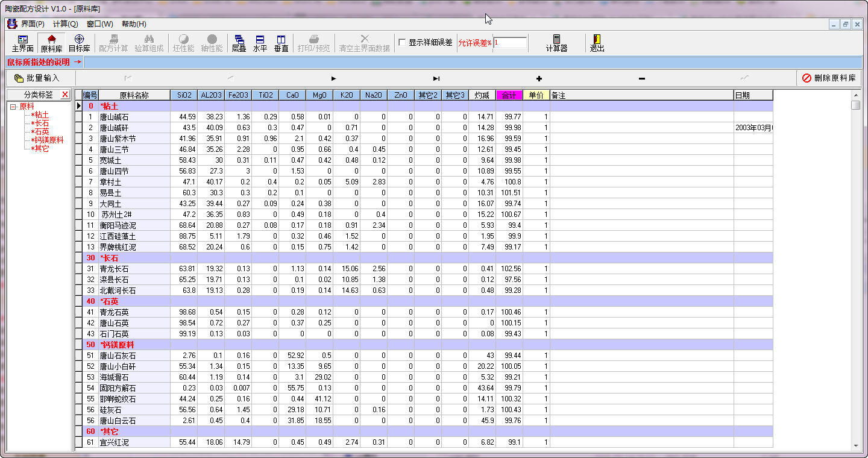Click the yellow 单价 column header
The height and width of the screenshot is (458, 868).
[536, 95]
